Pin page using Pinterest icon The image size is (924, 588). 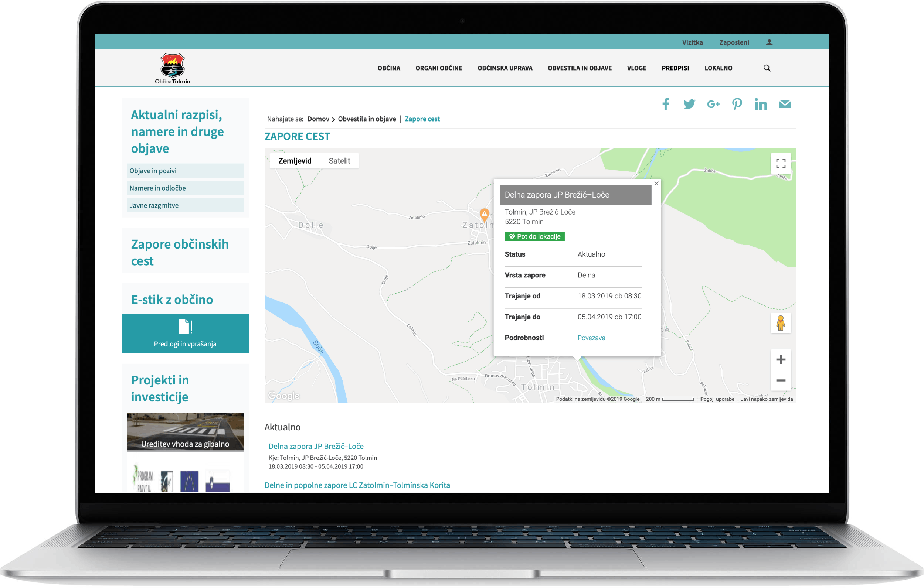(x=737, y=104)
